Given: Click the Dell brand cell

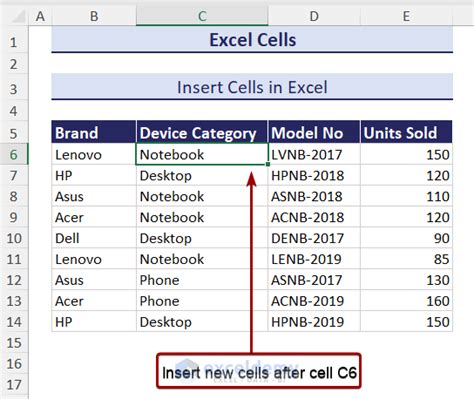Looking at the screenshot, I should [94, 238].
